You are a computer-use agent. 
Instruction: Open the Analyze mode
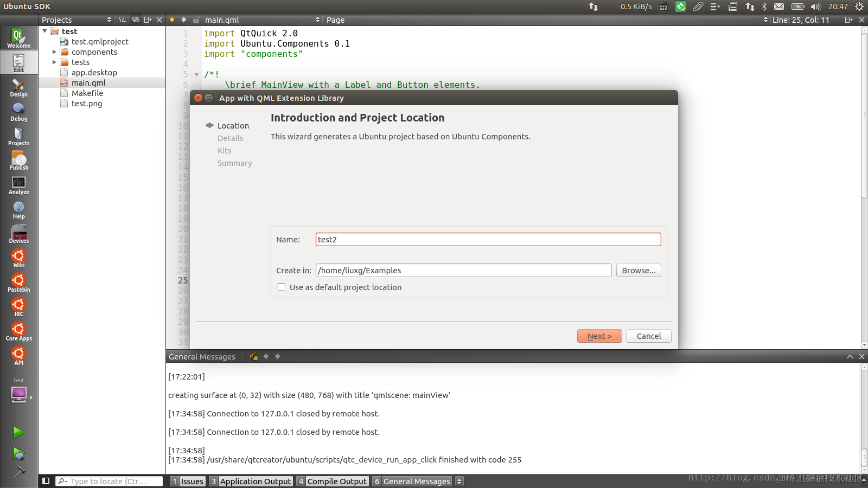coord(18,185)
